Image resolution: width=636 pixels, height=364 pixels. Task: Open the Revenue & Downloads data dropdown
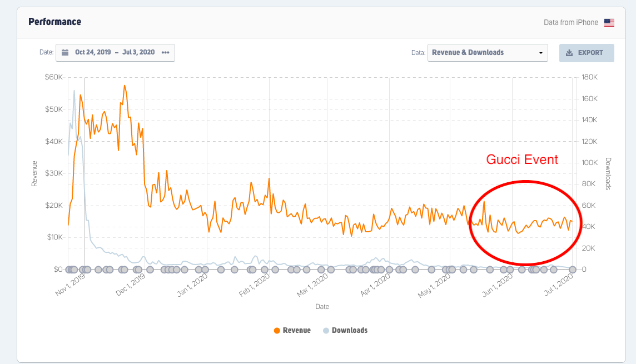coord(487,53)
